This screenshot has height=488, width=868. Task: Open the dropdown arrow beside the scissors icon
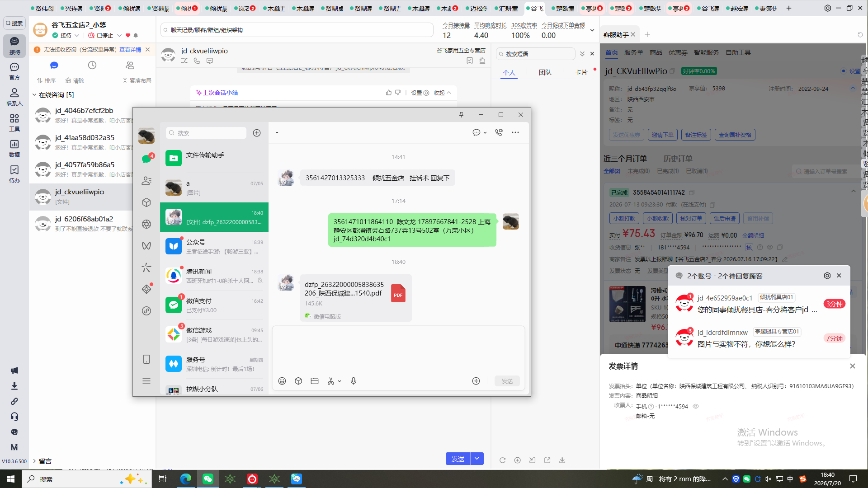pyautogui.click(x=340, y=381)
